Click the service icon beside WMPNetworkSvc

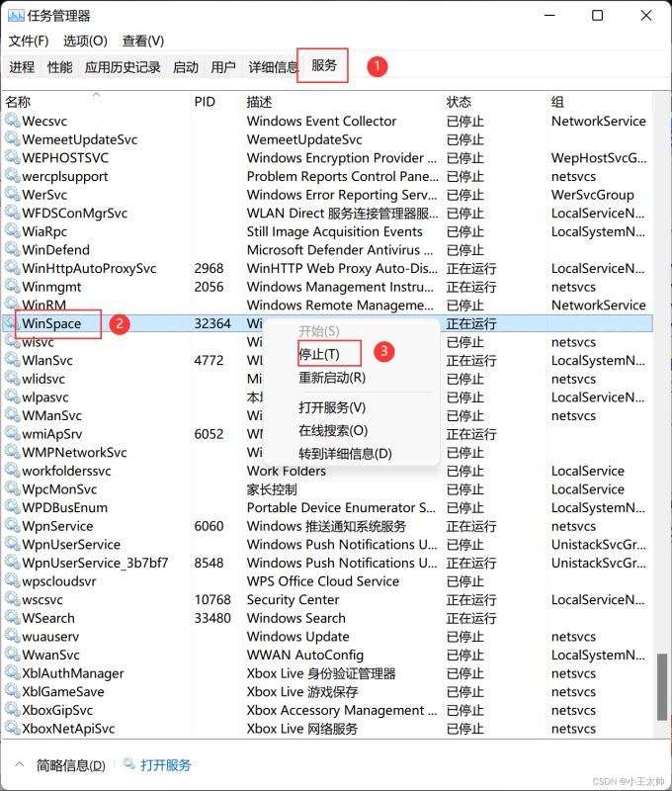[12, 452]
